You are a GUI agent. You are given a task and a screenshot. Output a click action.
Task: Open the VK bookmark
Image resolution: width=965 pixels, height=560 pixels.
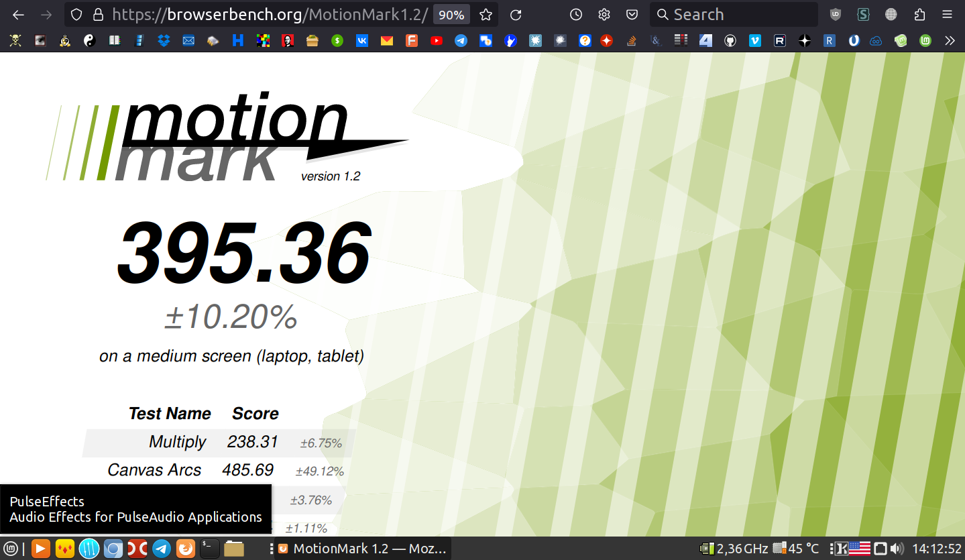(362, 41)
